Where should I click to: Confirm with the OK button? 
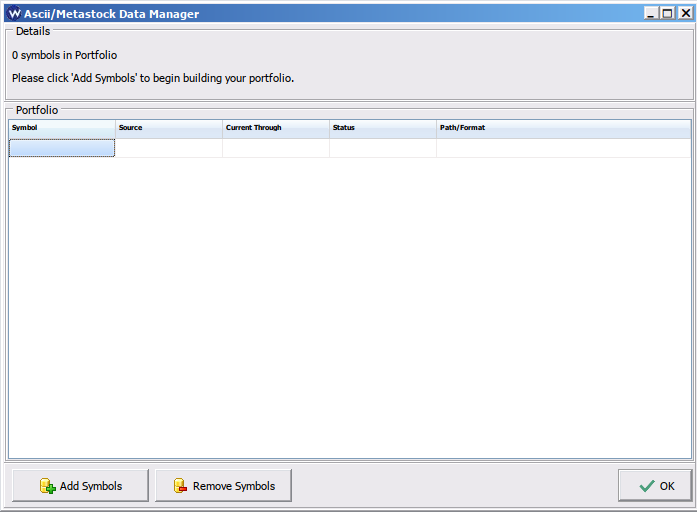(655, 485)
